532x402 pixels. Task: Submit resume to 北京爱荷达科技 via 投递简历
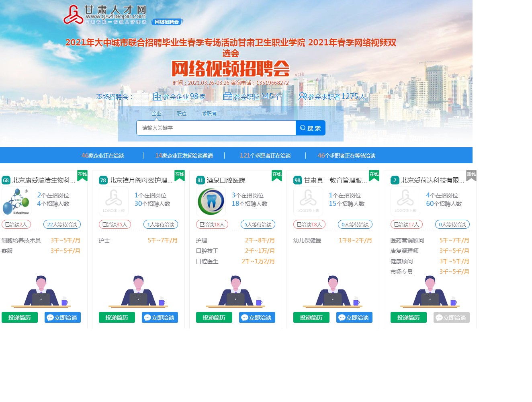(408, 318)
